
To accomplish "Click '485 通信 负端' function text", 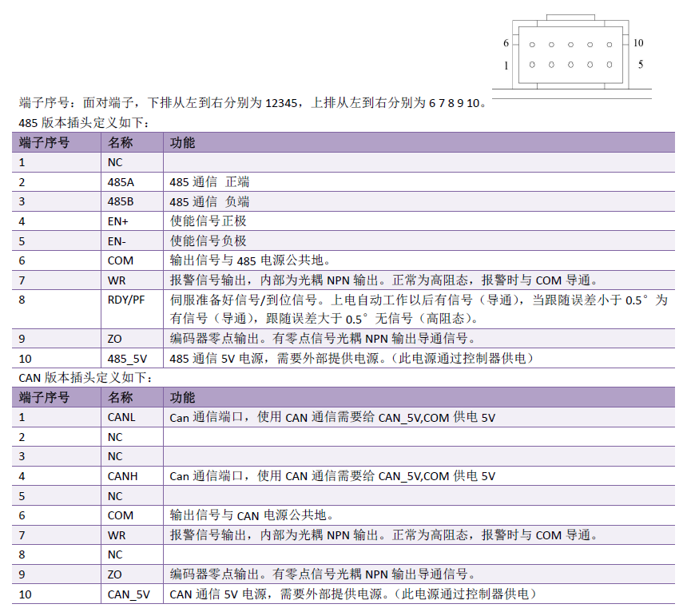I will click(209, 201).
